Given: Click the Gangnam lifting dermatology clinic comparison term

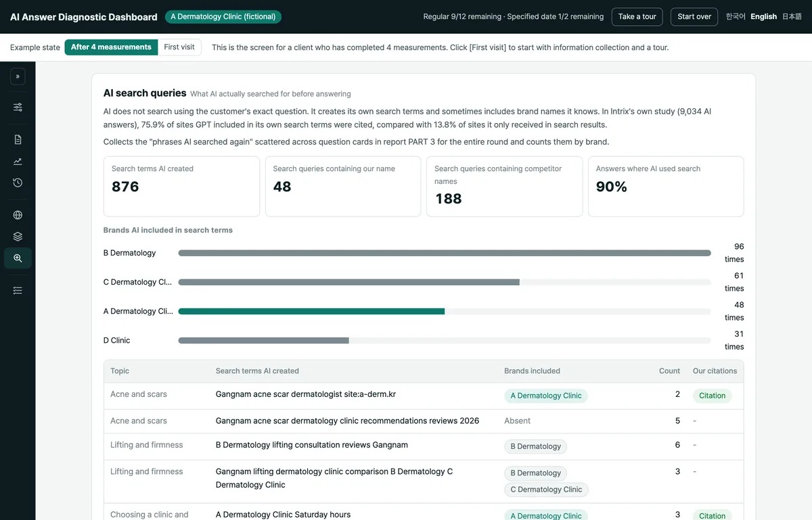Looking at the screenshot, I should 334,478.
